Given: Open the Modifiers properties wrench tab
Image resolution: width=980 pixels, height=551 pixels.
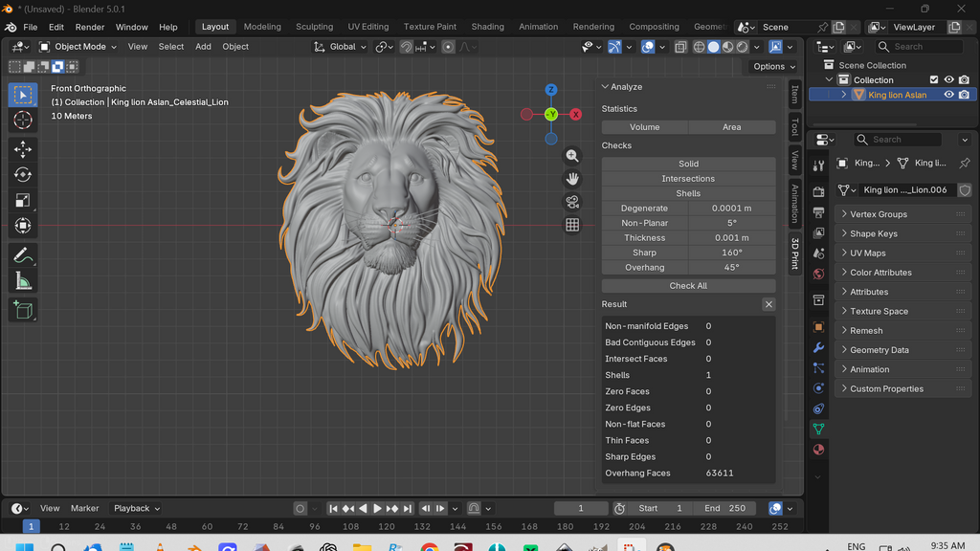Looking at the screenshot, I should [x=819, y=347].
